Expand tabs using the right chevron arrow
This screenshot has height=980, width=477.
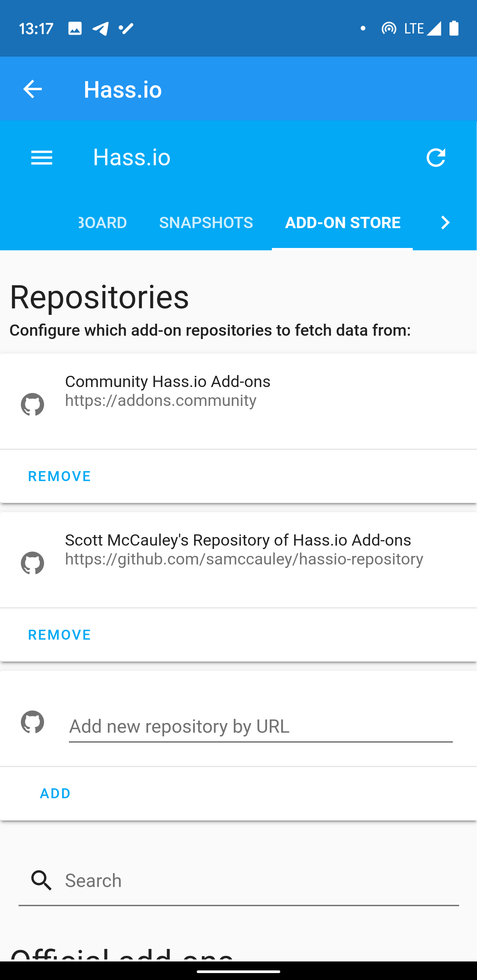(x=445, y=222)
